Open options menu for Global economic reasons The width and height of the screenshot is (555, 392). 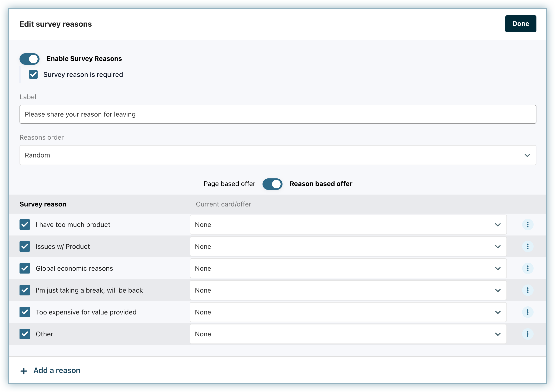[x=527, y=268]
